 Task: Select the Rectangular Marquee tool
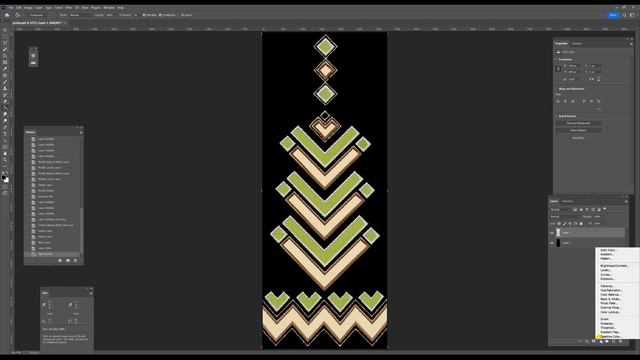click(x=5, y=36)
